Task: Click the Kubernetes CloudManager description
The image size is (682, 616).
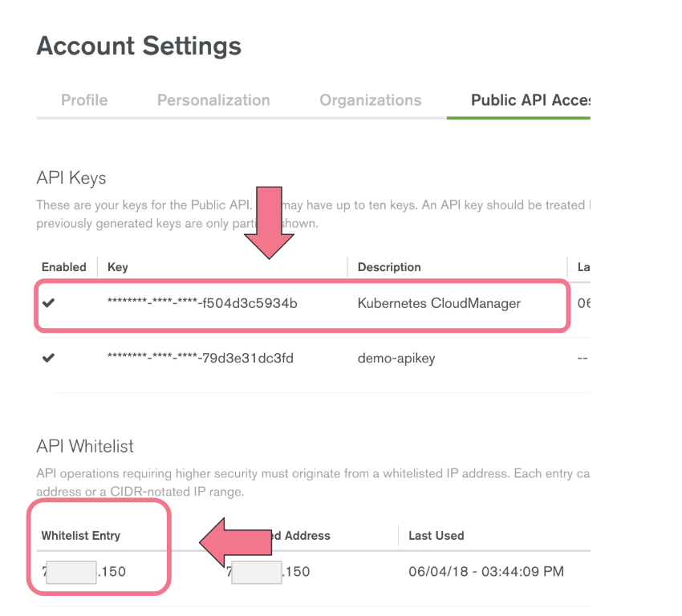Action: click(439, 303)
